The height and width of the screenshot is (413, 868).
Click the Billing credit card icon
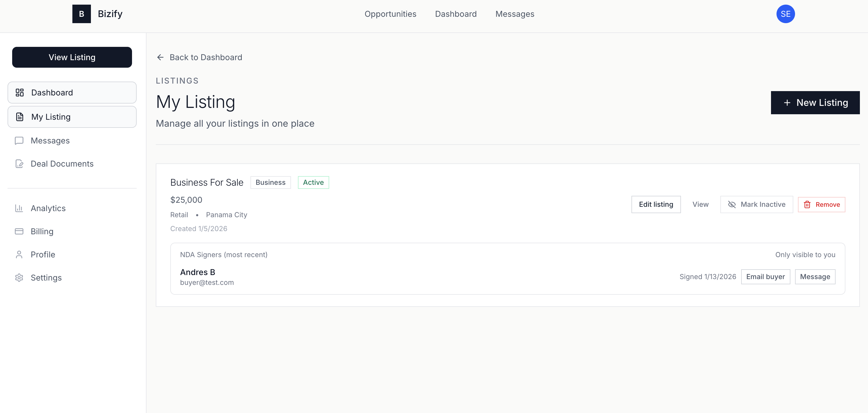pyautogui.click(x=19, y=231)
